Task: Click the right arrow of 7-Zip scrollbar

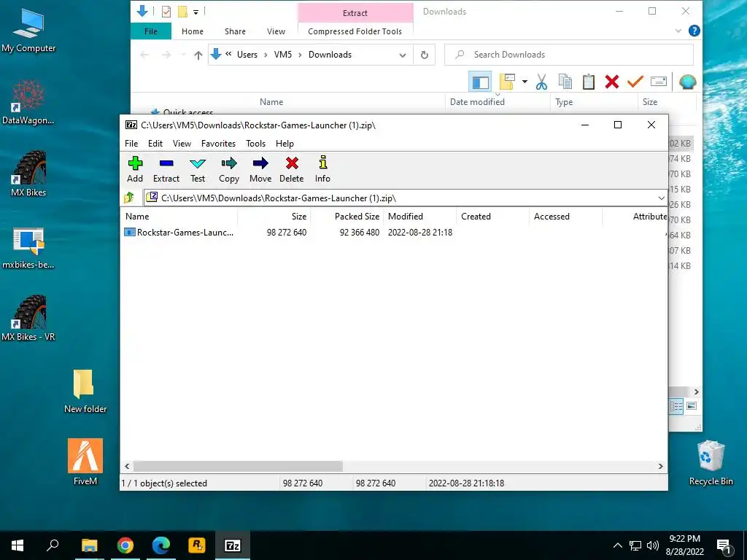Action: [660, 466]
